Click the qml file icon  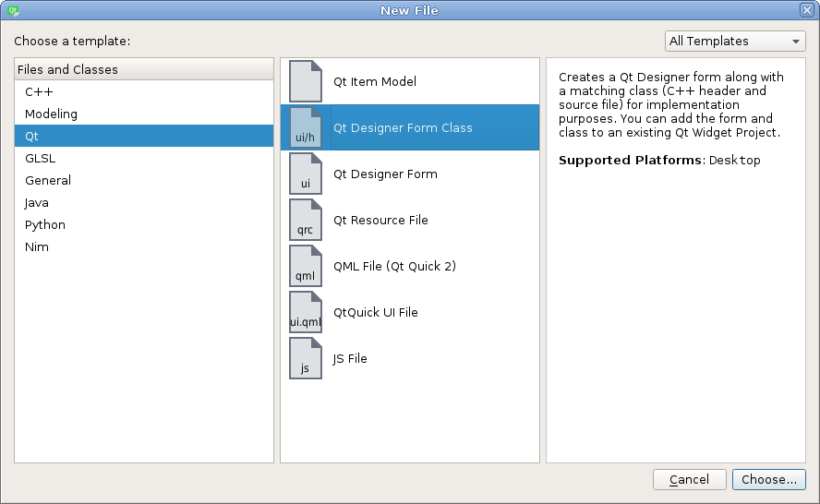306,266
